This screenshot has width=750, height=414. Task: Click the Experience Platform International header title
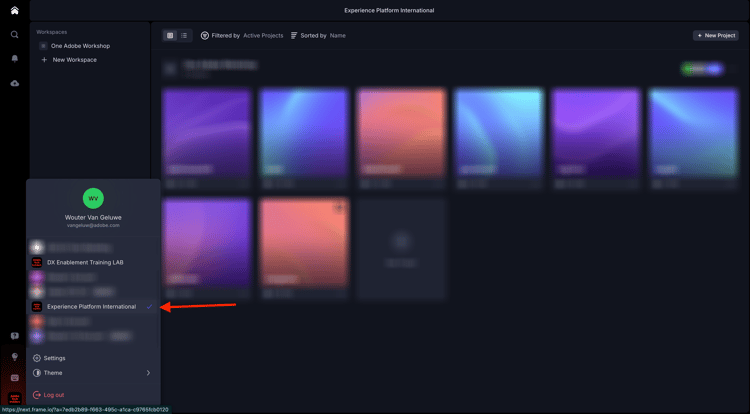(389, 11)
